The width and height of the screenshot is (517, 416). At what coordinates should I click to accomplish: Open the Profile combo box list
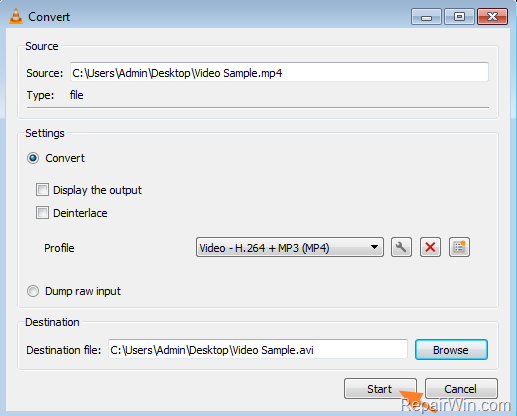(289, 247)
